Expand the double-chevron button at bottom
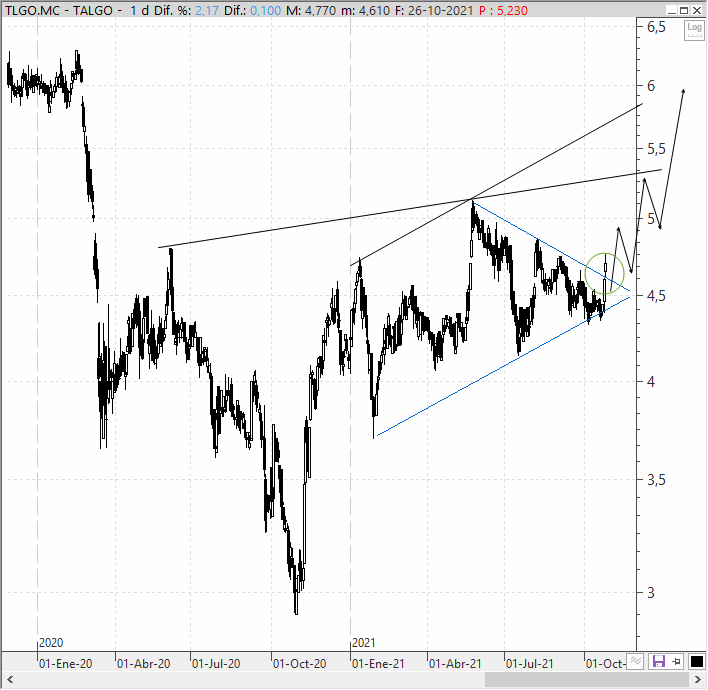 (636, 662)
